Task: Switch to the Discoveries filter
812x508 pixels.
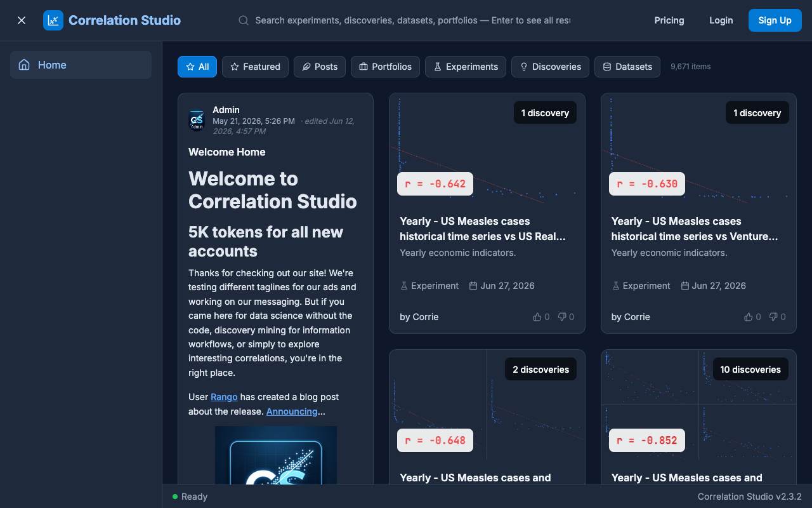Action: 550,67
